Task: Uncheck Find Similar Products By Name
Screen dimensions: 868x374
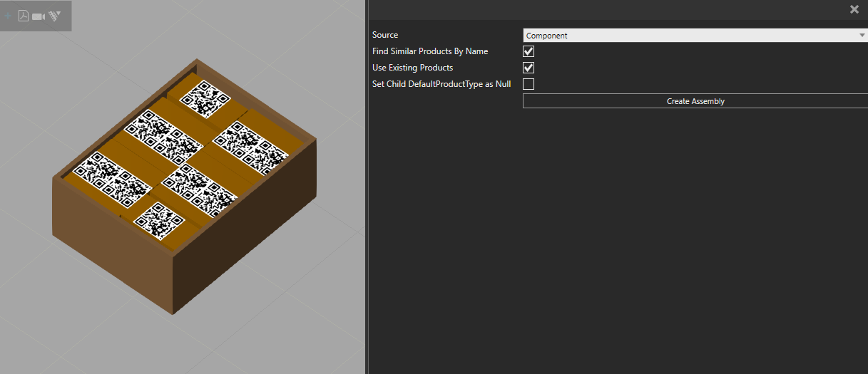Action: coord(529,51)
